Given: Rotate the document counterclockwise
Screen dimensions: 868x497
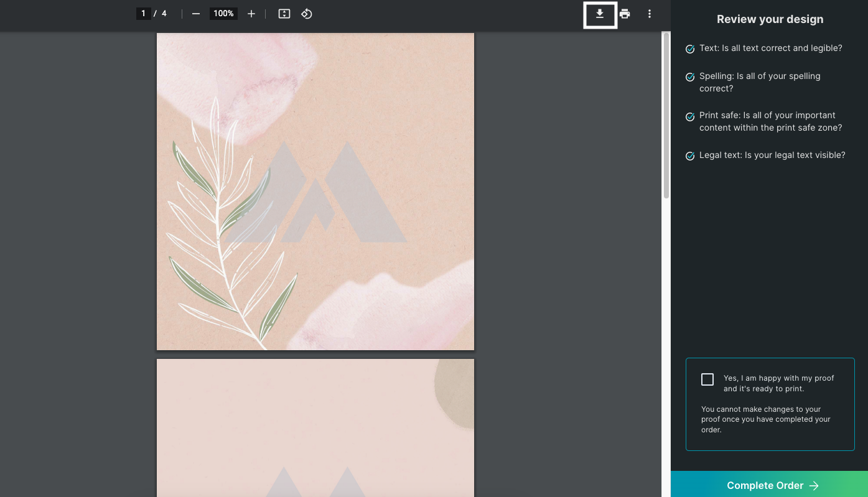Looking at the screenshot, I should 307,14.
